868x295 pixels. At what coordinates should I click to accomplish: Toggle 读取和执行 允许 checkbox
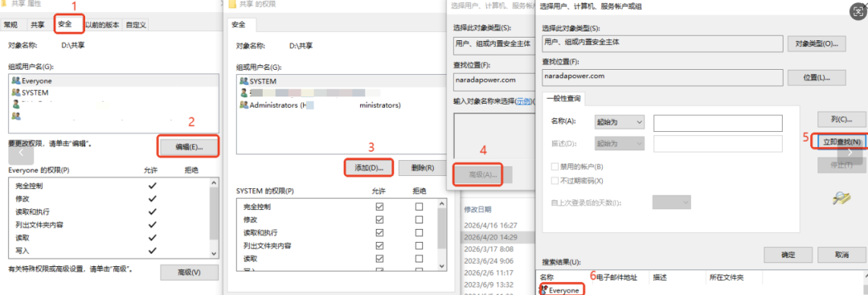(379, 232)
